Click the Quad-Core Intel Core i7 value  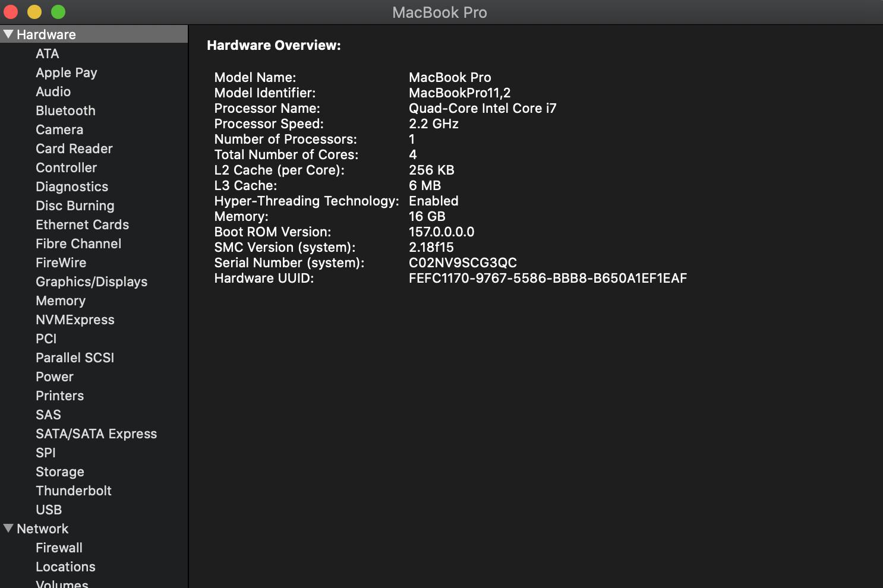click(x=483, y=108)
